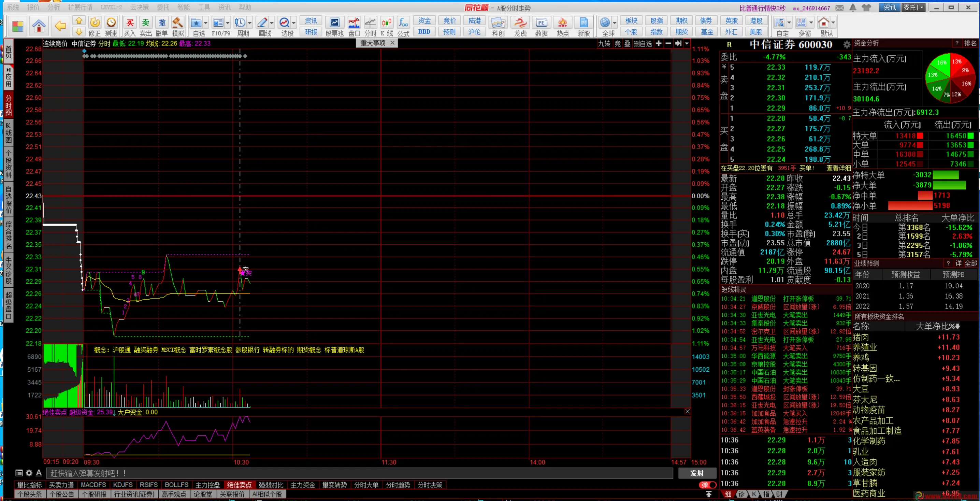This screenshot has width=980, height=501.
Task: Close the 重大事项 tab
Action: click(392, 43)
